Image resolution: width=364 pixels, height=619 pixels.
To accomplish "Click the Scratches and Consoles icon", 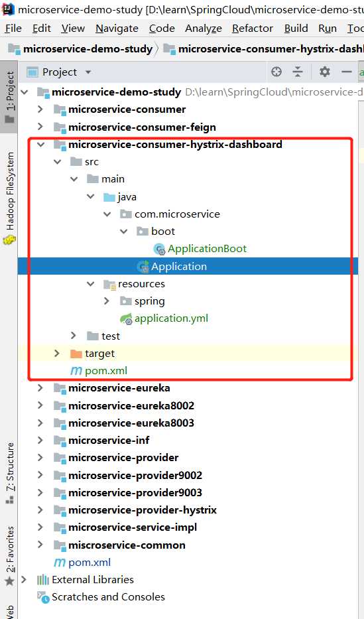I will click(x=43, y=597).
